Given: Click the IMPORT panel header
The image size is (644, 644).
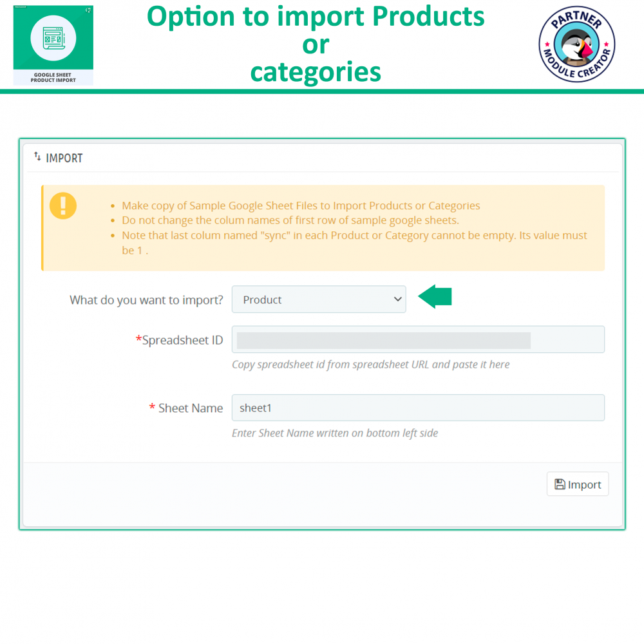Looking at the screenshot, I should tap(64, 157).
